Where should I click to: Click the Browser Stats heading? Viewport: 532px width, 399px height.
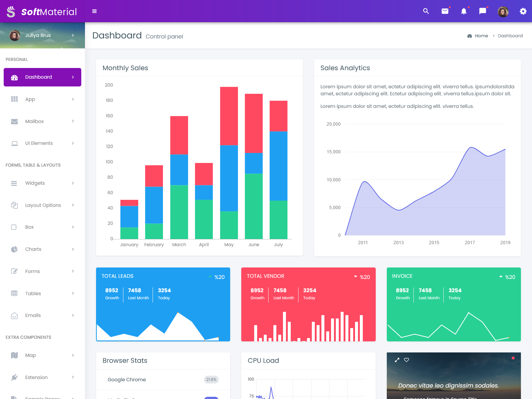tap(125, 361)
